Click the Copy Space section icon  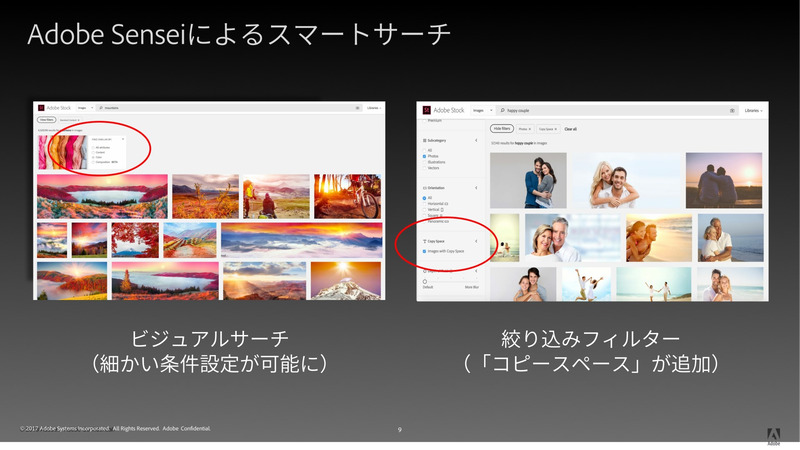tap(424, 241)
